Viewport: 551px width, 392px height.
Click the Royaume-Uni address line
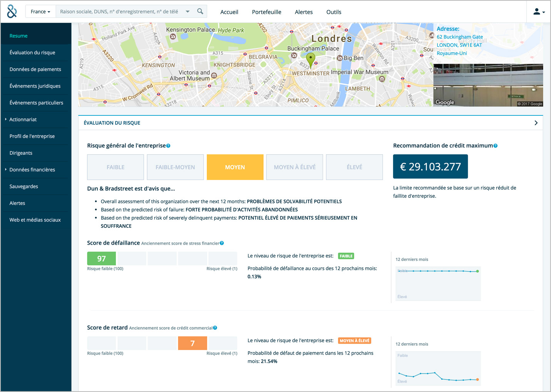(452, 53)
